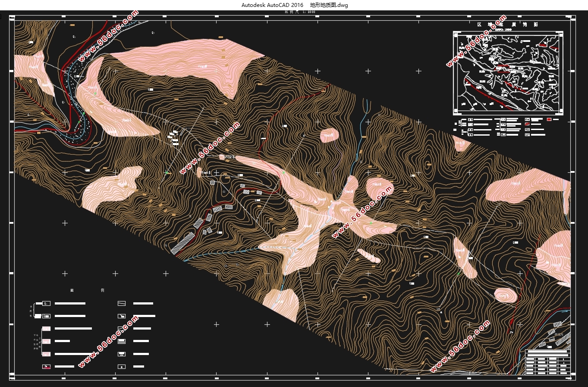This screenshot has width=588, height=387.
Task: Select the drawing title block table
Action: pyautogui.click(x=548, y=362)
